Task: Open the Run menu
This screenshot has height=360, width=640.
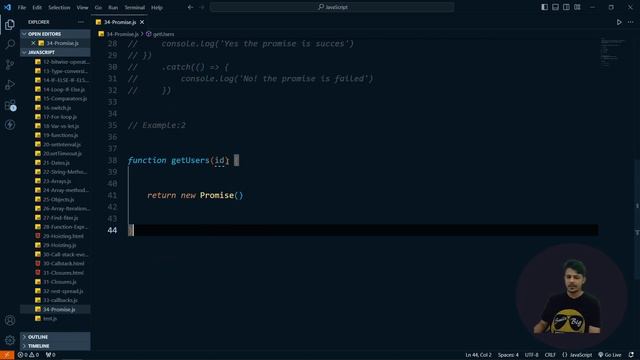Action: tap(113, 7)
